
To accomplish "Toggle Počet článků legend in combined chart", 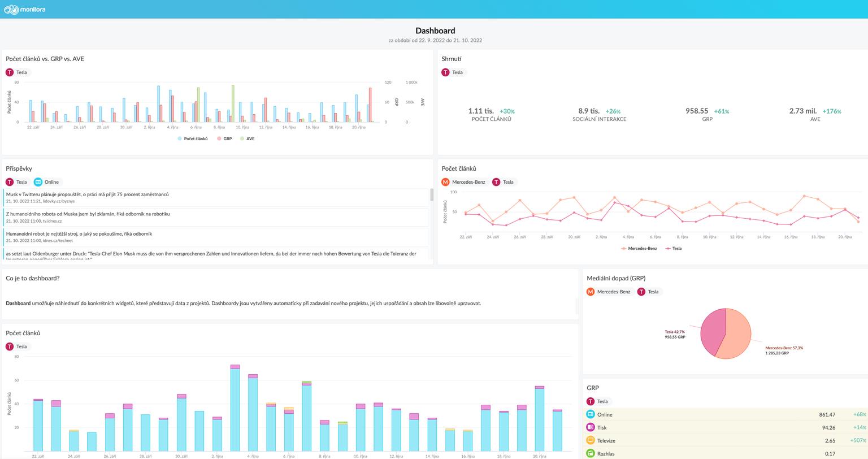I will pyautogui.click(x=193, y=138).
